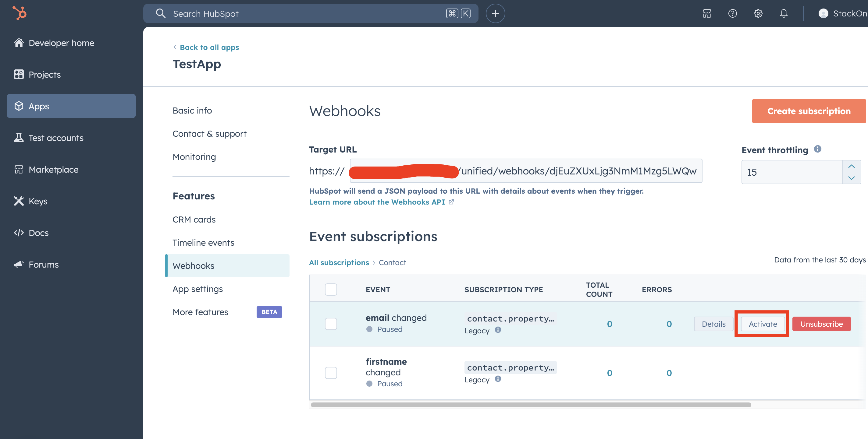The height and width of the screenshot is (439, 868).
Task: Open the CRM cards feature section
Action: [194, 219]
